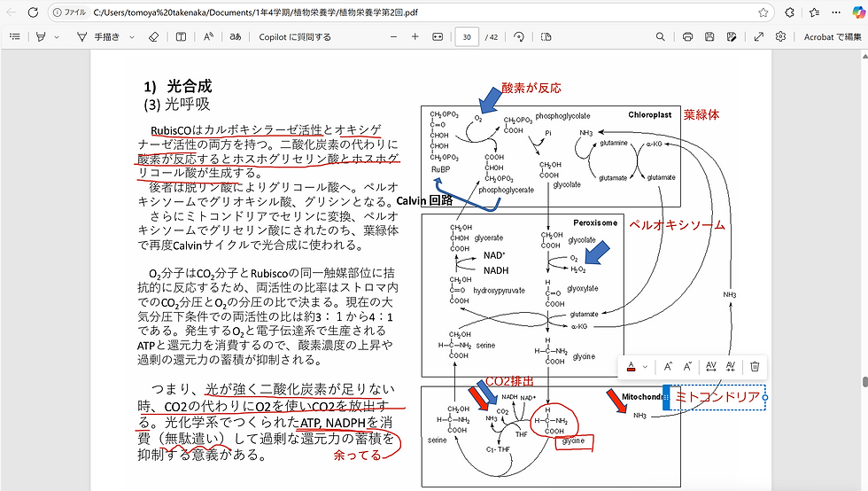Click the red text color swatch
Screen dimensions: 868x491
[x=631, y=366]
